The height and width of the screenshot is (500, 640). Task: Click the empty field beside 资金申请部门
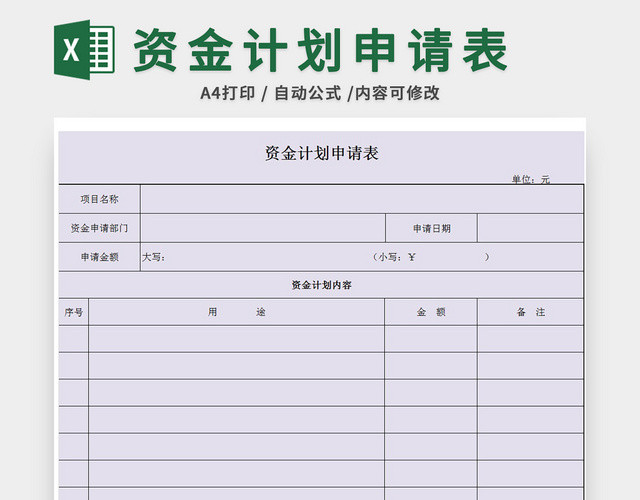click(263, 228)
